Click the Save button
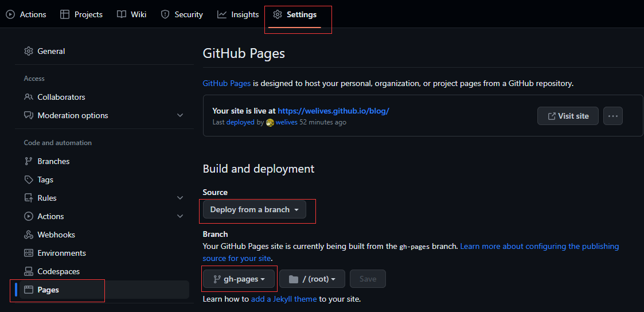The height and width of the screenshot is (312, 644). click(368, 279)
